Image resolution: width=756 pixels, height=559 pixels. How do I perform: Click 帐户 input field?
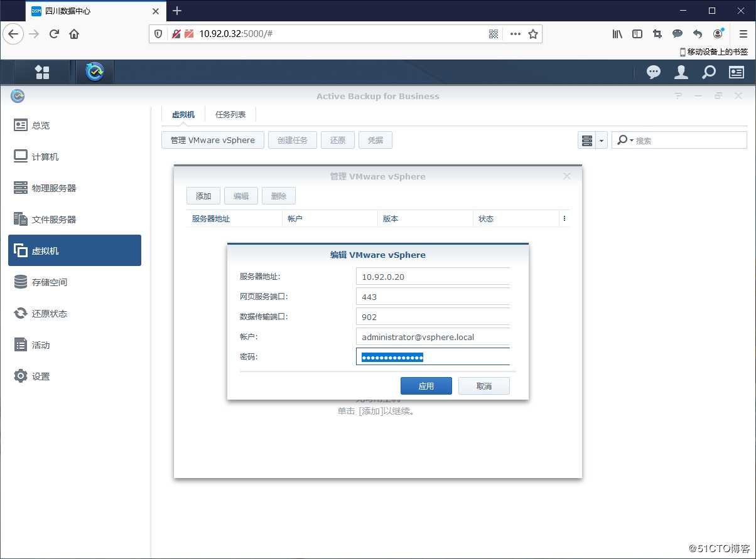pyautogui.click(x=433, y=337)
